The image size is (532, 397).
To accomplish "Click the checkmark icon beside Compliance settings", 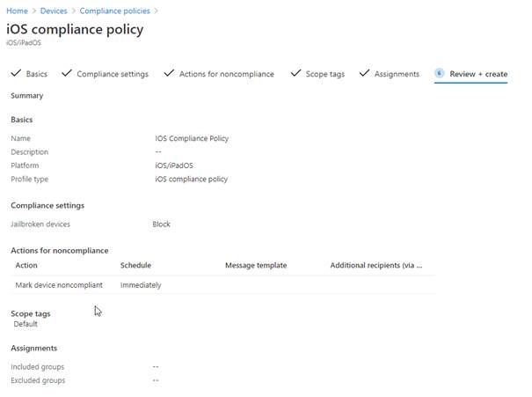I will tap(67, 73).
